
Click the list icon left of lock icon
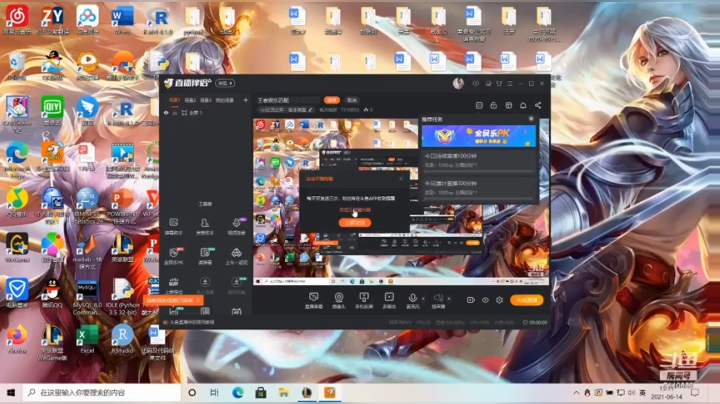click(479, 106)
